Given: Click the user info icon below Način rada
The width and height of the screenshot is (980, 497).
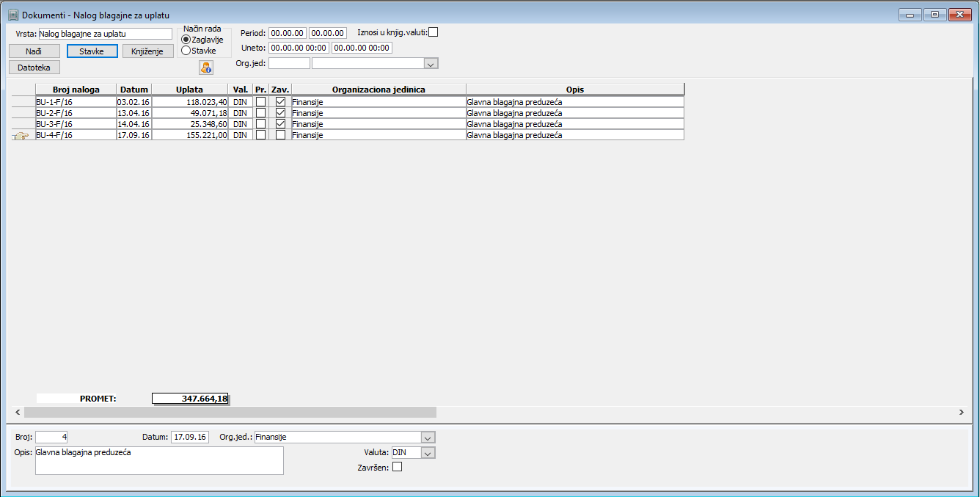Looking at the screenshot, I should 205,68.
